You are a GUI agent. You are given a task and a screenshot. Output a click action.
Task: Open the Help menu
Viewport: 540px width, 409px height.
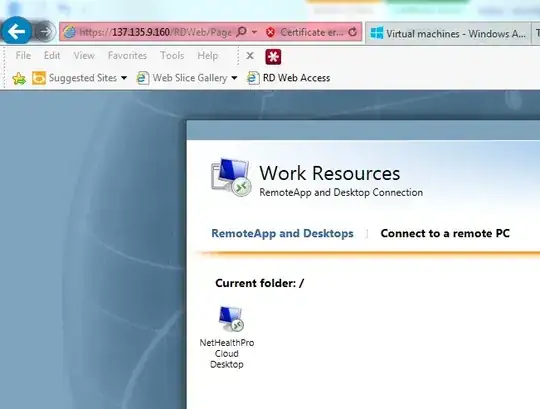coord(207,55)
